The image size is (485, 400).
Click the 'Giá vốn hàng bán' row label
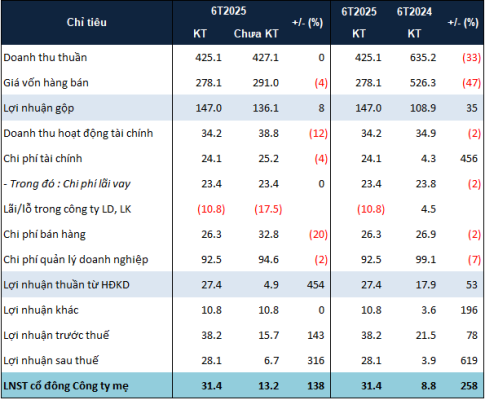pos(46,83)
